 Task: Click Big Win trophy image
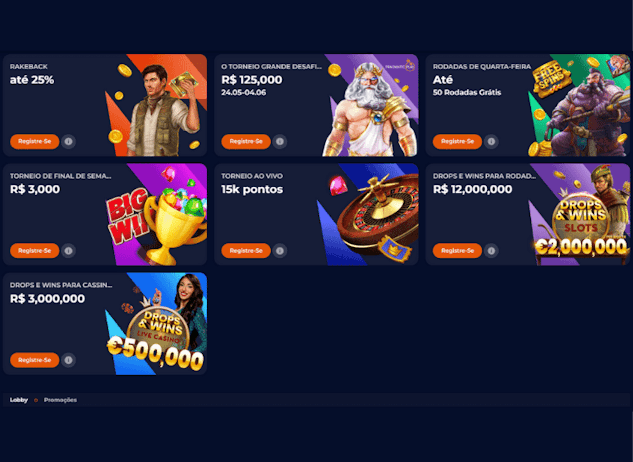pos(156,214)
